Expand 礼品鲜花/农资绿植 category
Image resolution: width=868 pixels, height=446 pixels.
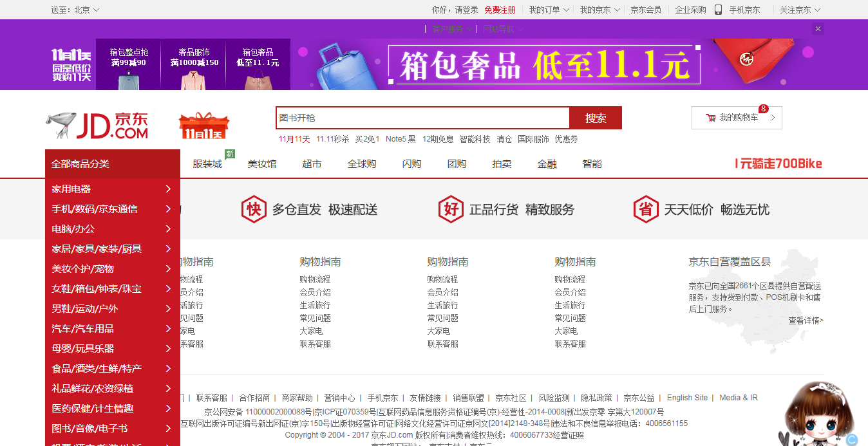click(113, 388)
